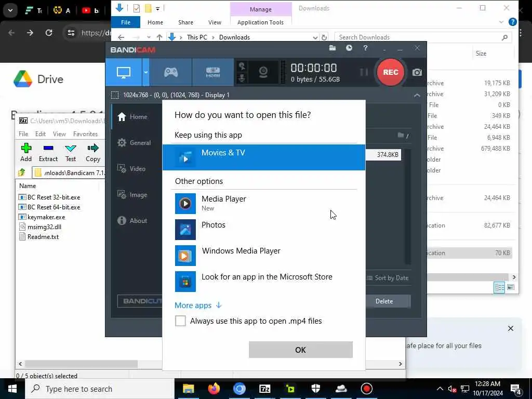This screenshot has width=532, height=399.
Task: Click Bandicam pause recording icon
Action: pos(364,72)
